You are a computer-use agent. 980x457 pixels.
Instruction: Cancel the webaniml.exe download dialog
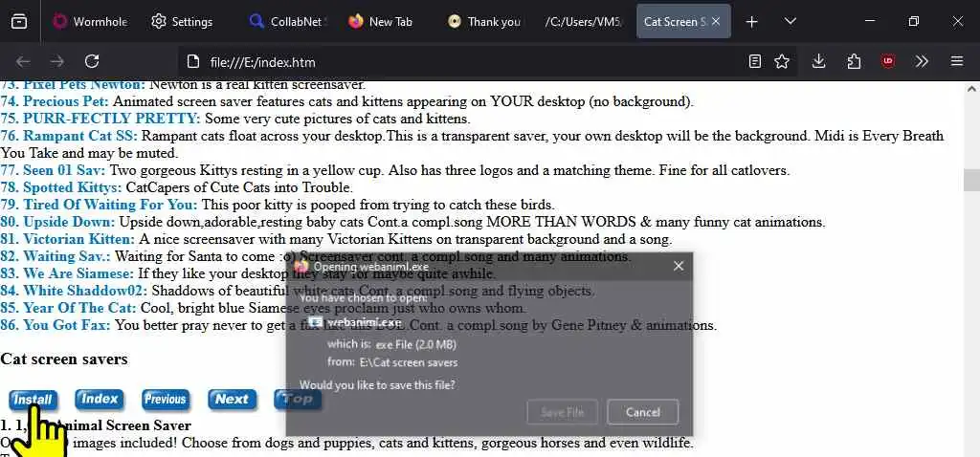pyautogui.click(x=642, y=412)
